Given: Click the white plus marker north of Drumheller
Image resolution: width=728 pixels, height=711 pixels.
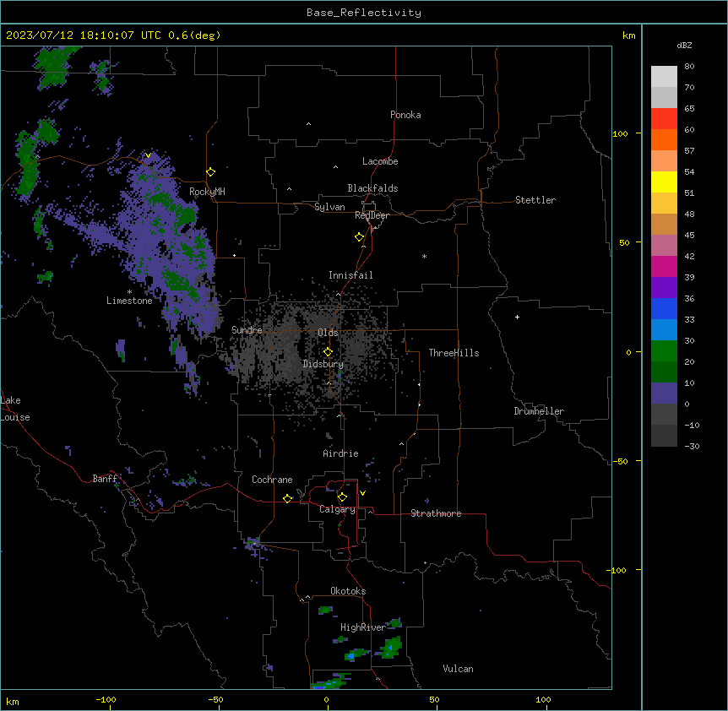Looking at the screenshot, I should pos(517,317).
